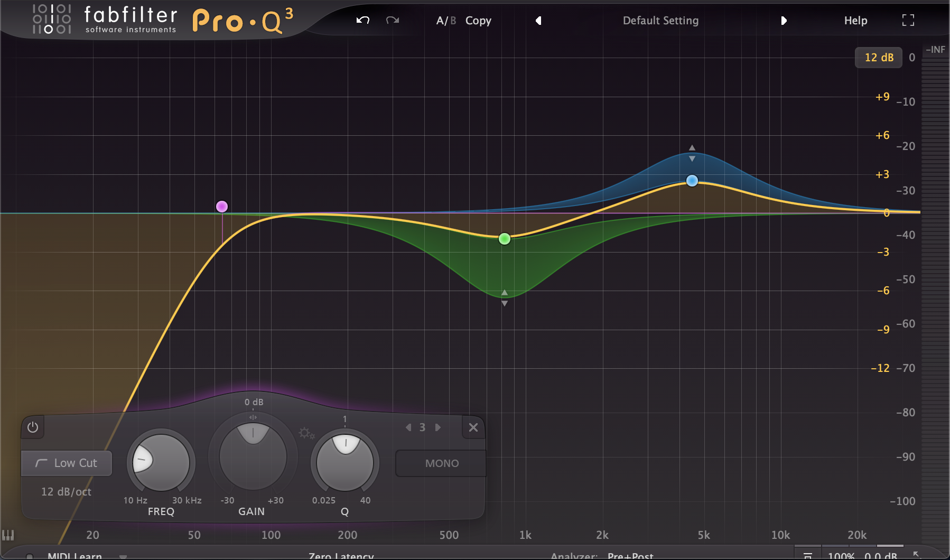Select the purple Low Cut band node
The height and width of the screenshot is (560, 950).
pos(222,207)
